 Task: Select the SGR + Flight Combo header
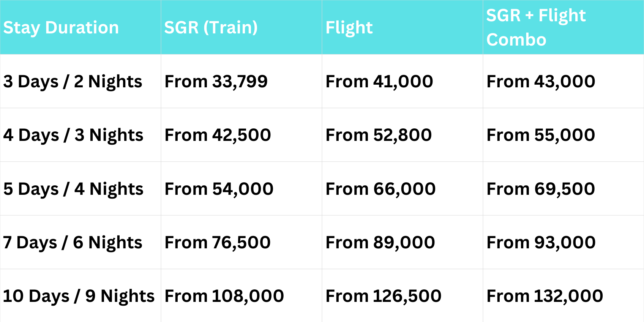[536, 27]
